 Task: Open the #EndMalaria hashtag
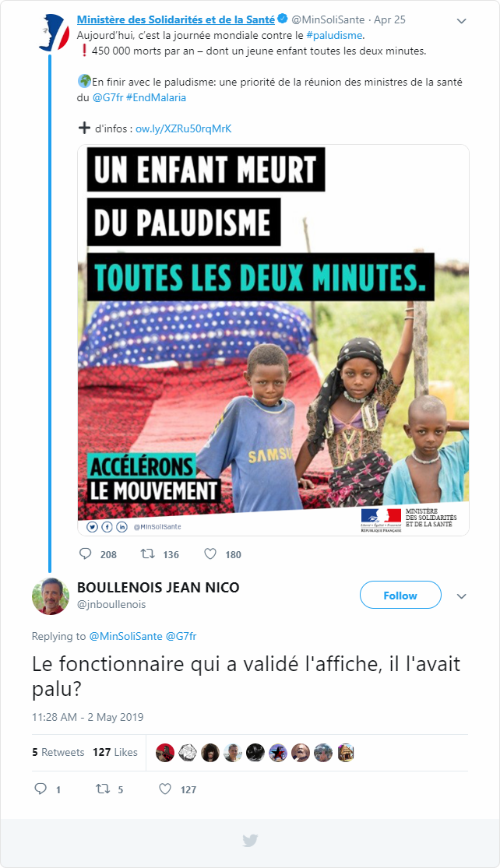(x=156, y=97)
